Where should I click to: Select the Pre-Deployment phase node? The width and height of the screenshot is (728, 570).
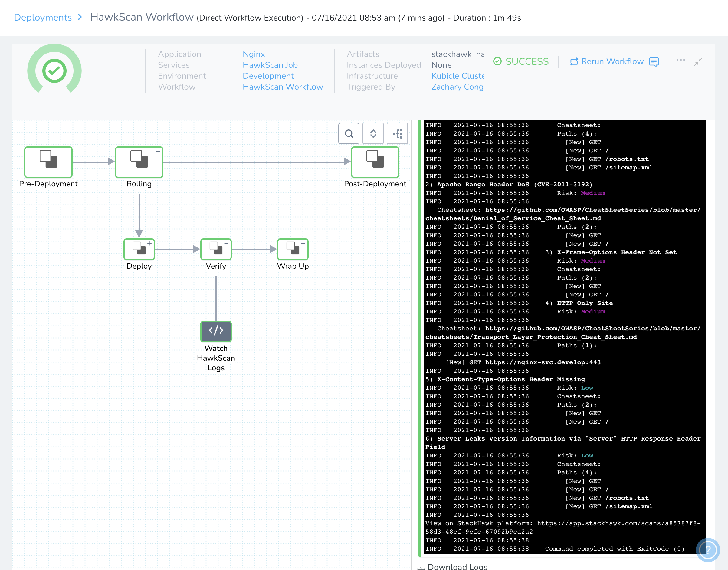point(48,162)
